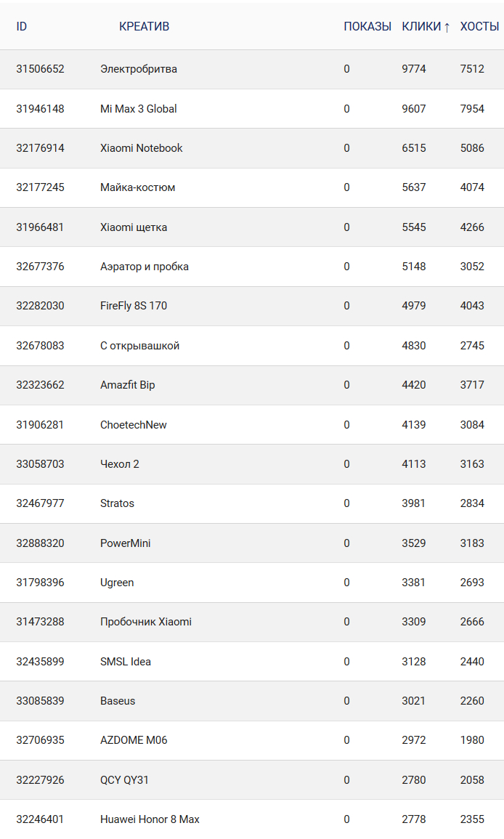Click the Пробочник Xiaomi creative name
This screenshot has width=504, height=839.
coord(146,622)
